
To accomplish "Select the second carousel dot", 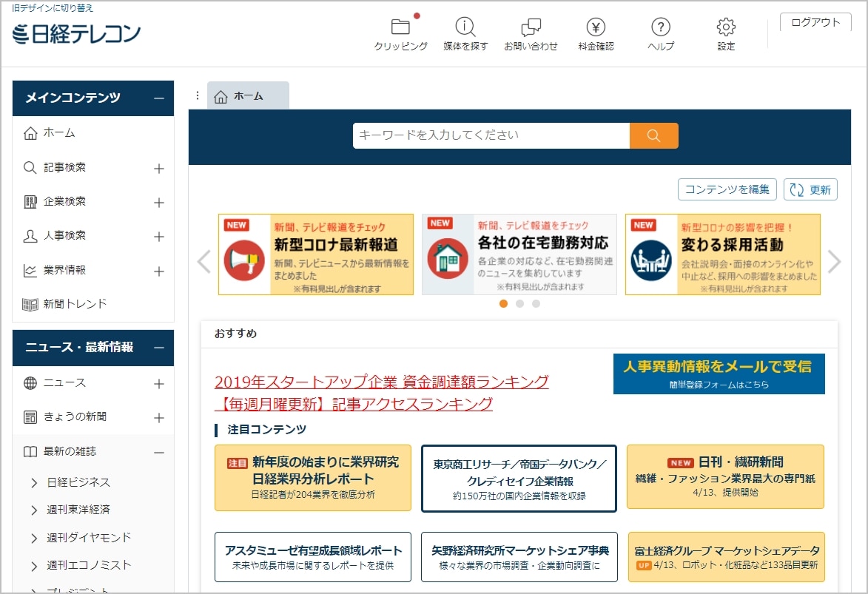I will (x=519, y=303).
